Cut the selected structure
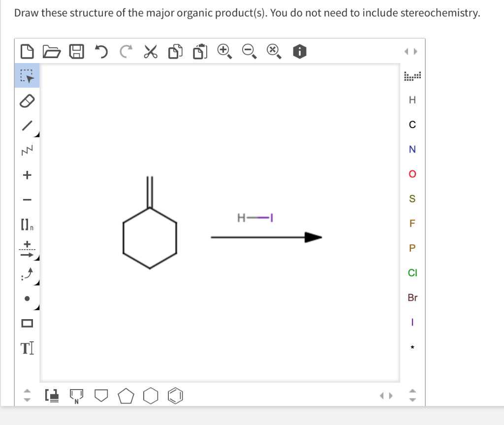 tap(150, 51)
